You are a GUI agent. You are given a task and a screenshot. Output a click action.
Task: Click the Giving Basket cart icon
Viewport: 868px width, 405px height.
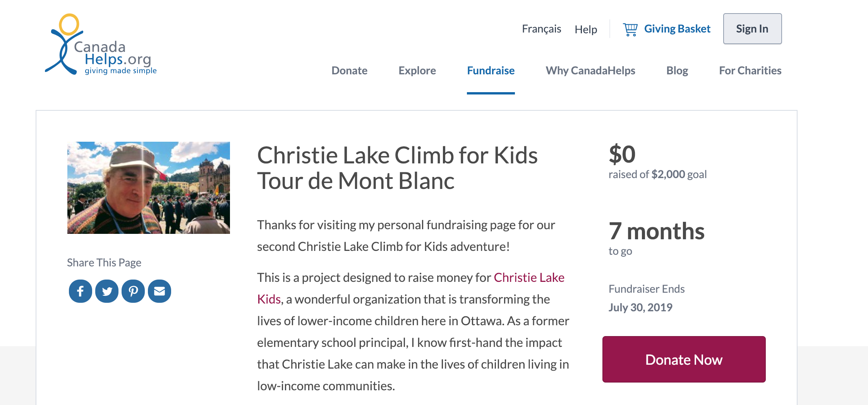(x=630, y=29)
